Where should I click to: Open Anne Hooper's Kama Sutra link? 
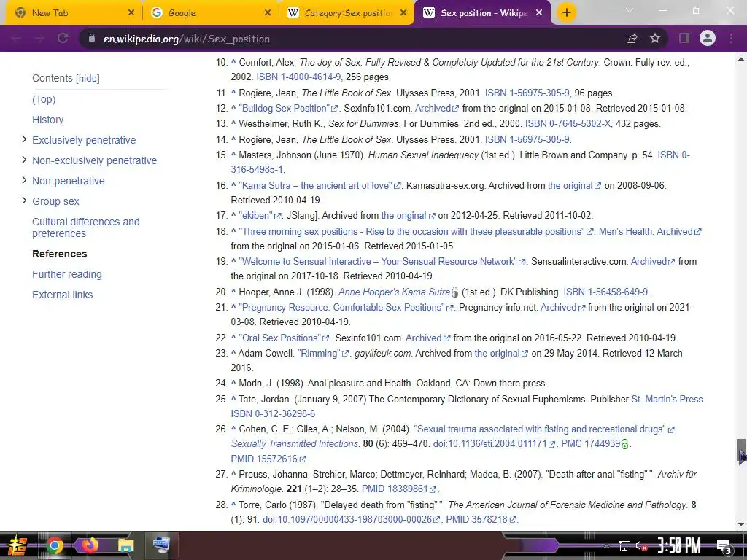point(394,292)
